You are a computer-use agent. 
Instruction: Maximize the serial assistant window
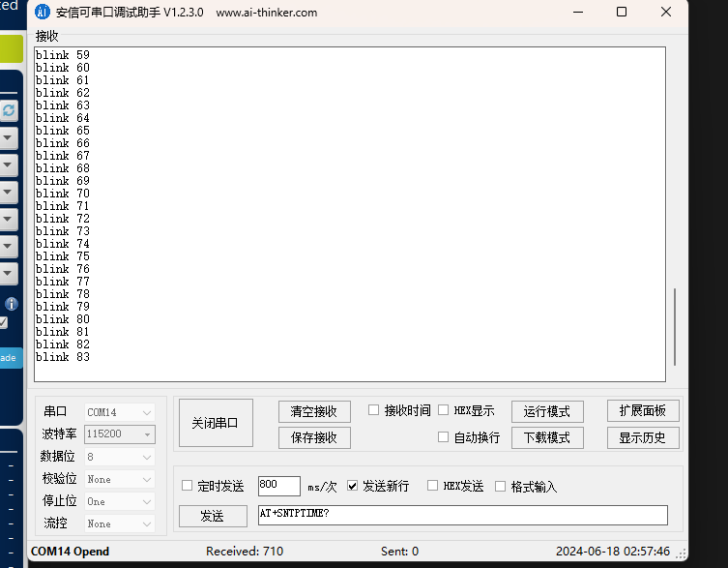coord(622,12)
